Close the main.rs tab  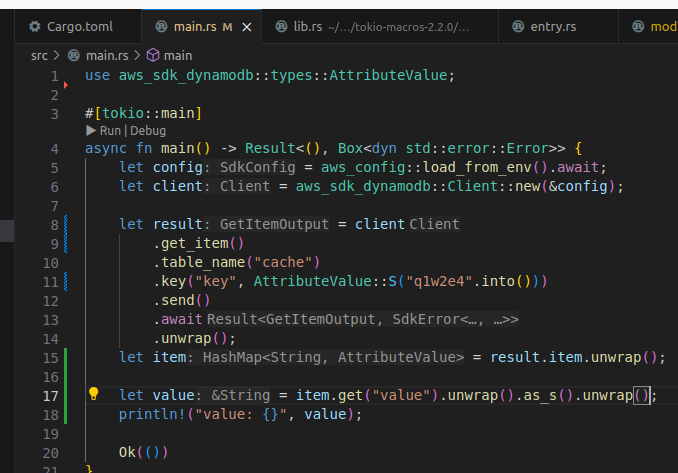click(247, 26)
